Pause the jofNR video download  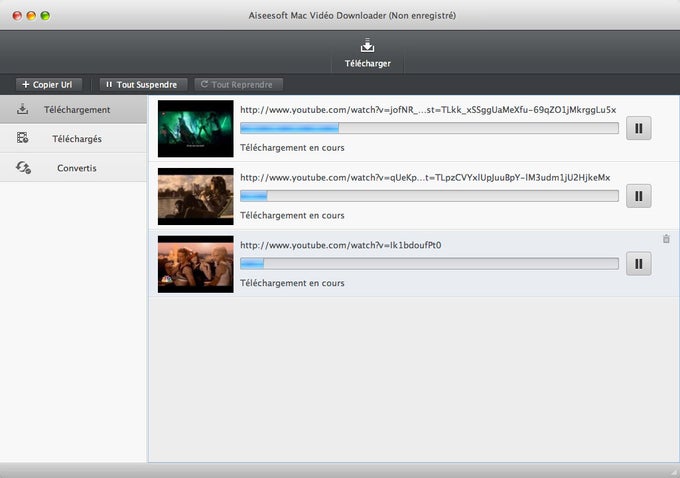(x=638, y=128)
